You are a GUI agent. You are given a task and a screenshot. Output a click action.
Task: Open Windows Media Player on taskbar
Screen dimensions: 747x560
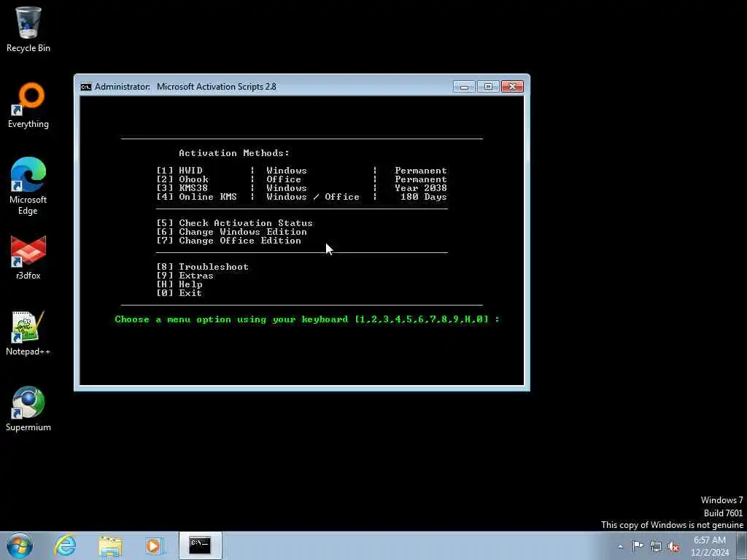[x=154, y=545]
